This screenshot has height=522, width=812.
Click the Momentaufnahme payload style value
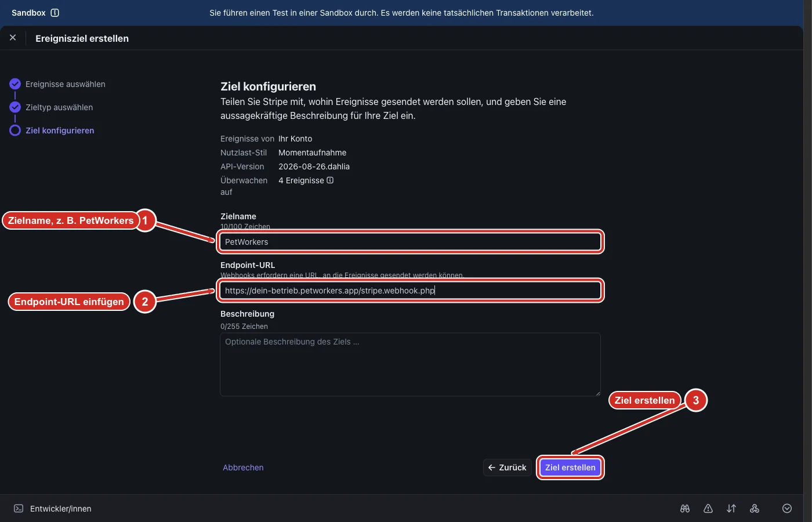pyautogui.click(x=312, y=153)
